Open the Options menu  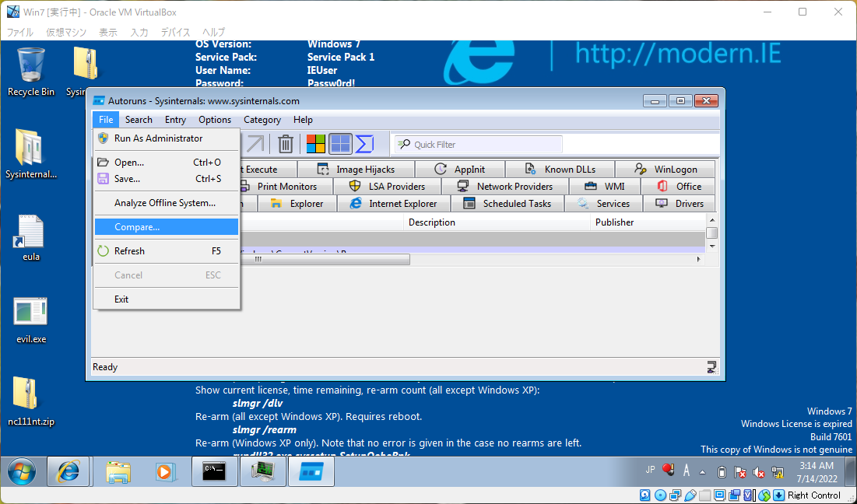pos(215,120)
